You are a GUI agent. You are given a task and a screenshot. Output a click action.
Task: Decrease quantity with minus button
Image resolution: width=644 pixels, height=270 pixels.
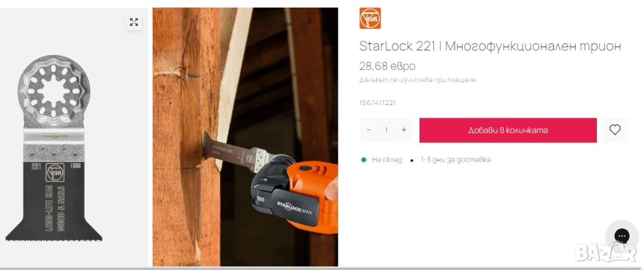pos(369,130)
